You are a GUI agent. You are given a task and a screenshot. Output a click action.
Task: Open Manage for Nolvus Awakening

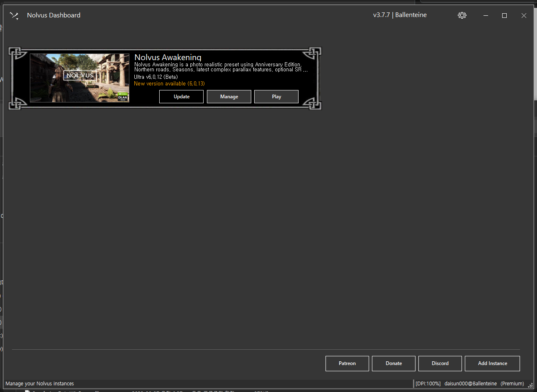[229, 97]
